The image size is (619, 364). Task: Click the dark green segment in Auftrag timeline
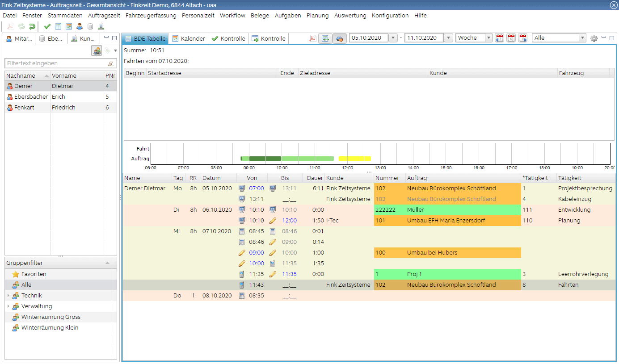coord(265,159)
